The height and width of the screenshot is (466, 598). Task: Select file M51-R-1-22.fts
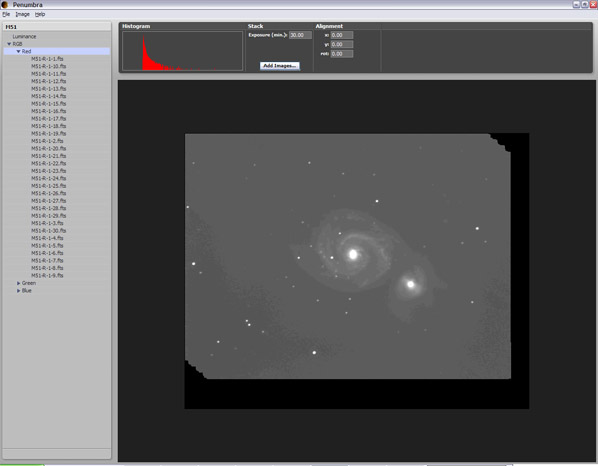(x=48, y=164)
